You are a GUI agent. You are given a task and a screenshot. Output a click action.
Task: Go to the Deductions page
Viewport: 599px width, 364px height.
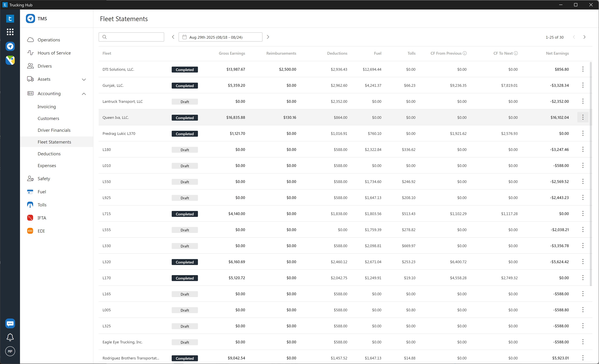49,154
